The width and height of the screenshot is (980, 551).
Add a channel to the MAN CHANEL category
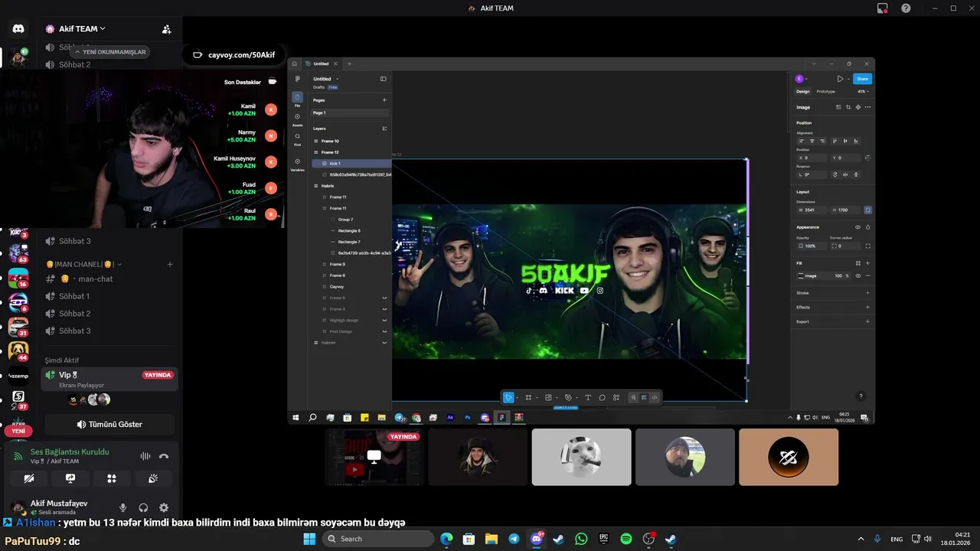coord(170,264)
